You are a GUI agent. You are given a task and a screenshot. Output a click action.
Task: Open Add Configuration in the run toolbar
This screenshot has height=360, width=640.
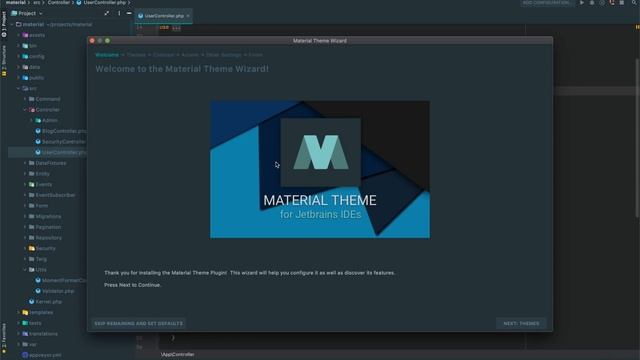coord(546,3)
